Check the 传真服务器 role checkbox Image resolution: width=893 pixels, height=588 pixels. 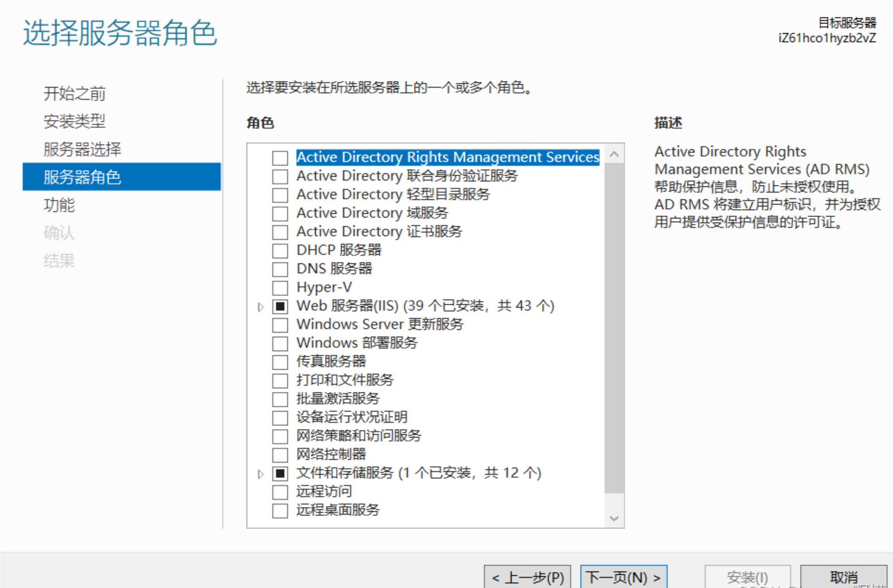point(280,362)
